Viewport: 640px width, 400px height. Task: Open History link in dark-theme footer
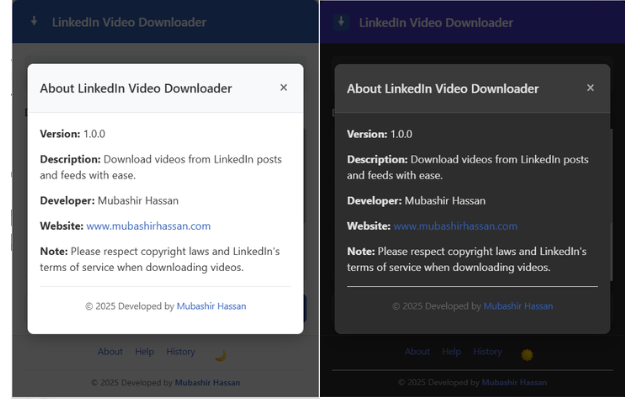click(x=488, y=351)
